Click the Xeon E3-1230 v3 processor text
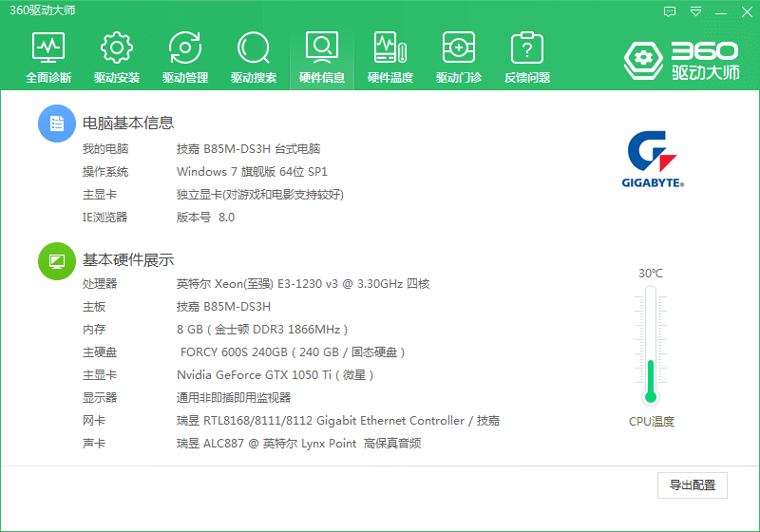The width and height of the screenshot is (760, 532). pos(303,284)
